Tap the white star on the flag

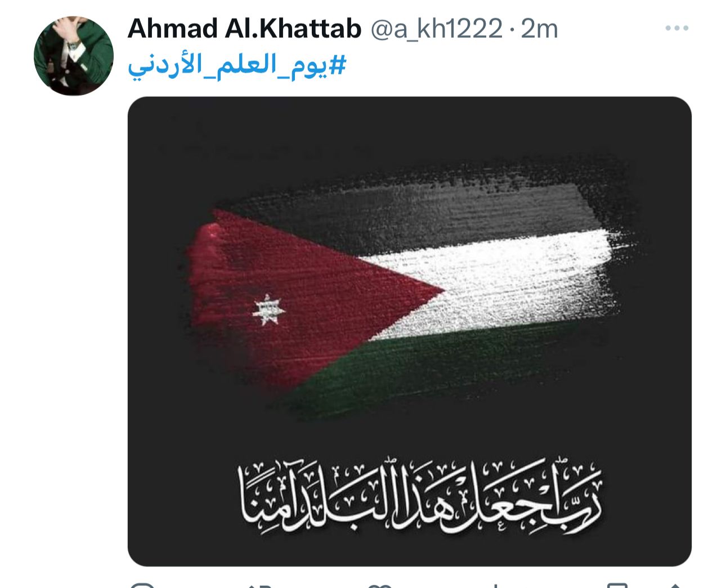tap(269, 310)
